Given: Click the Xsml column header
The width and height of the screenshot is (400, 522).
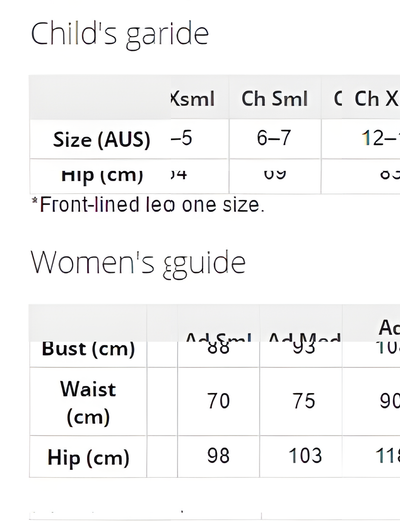Looking at the screenshot, I should (x=193, y=99).
